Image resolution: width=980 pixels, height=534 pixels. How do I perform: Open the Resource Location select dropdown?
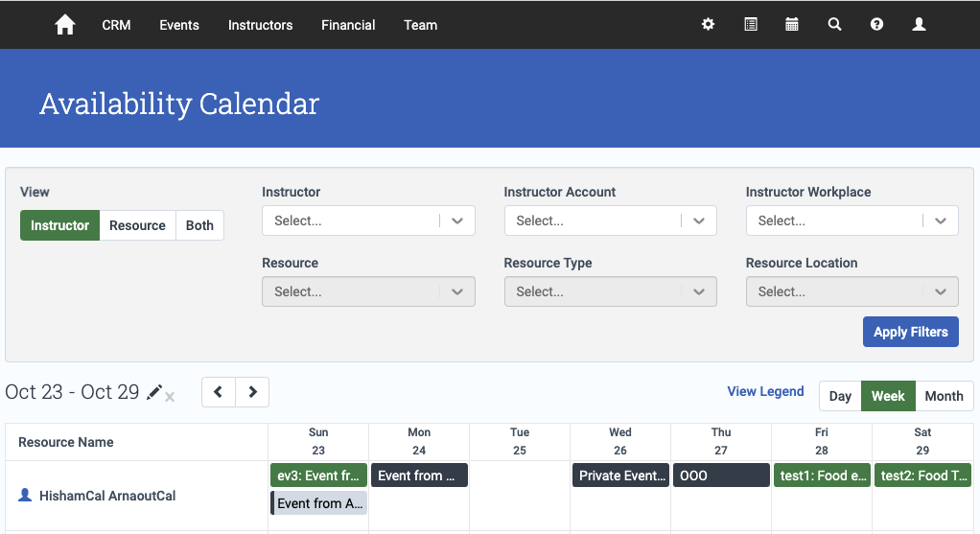click(852, 291)
